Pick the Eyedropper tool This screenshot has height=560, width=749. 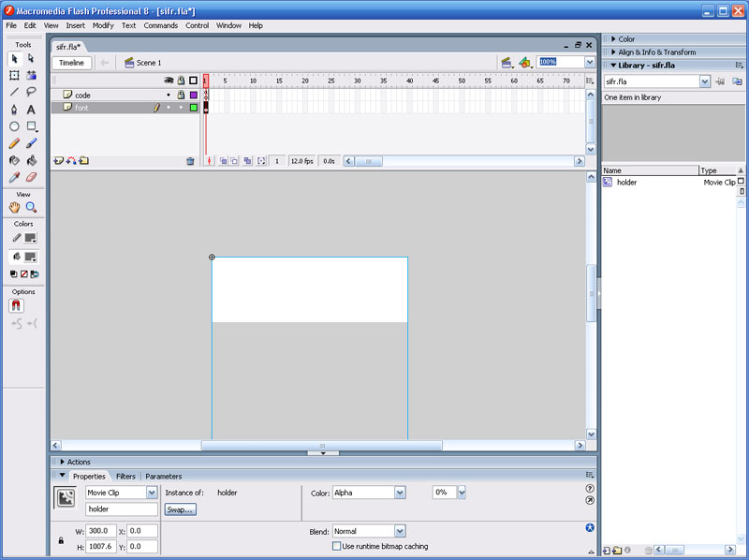tap(14, 177)
